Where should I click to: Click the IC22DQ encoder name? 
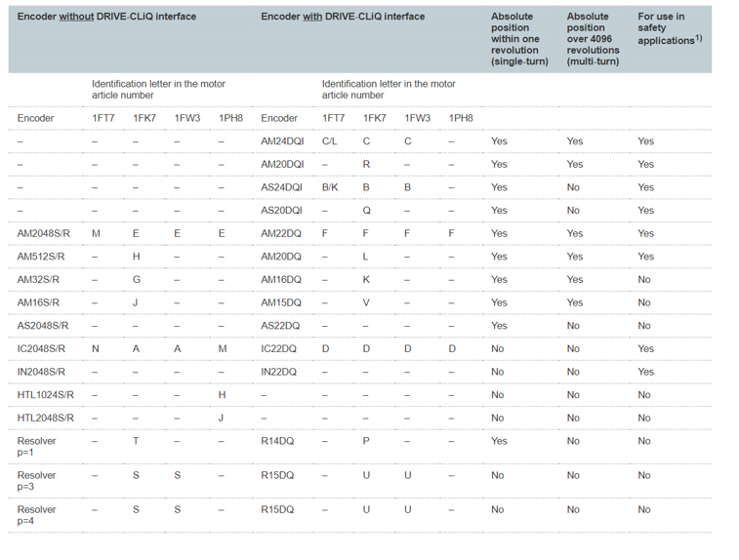(278, 349)
